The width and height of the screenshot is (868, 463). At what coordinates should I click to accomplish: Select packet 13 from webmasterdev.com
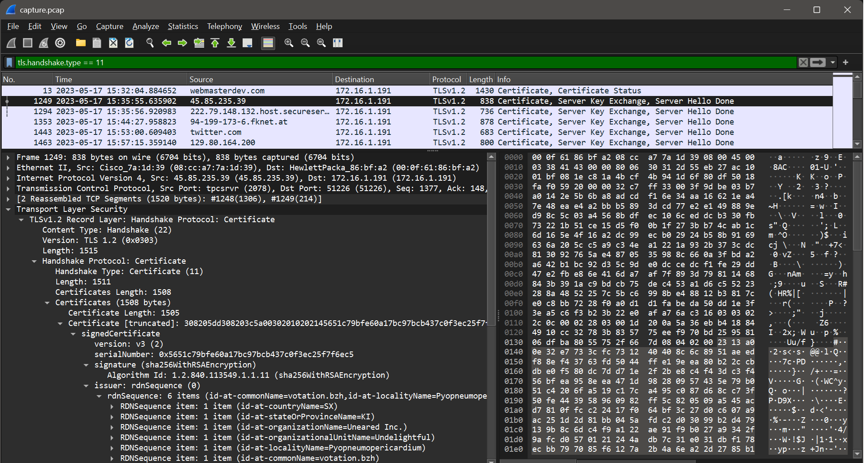417,91
